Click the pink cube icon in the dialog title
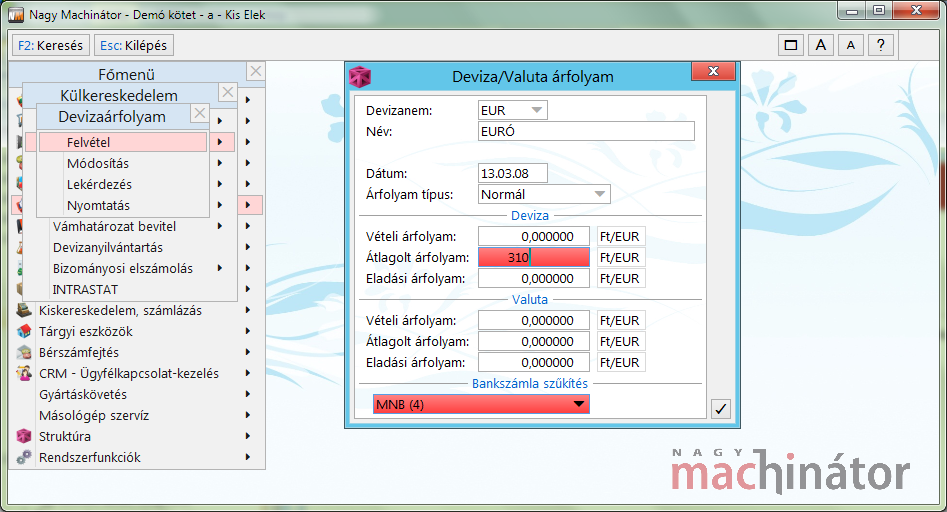This screenshot has width=947, height=512. tap(360, 77)
